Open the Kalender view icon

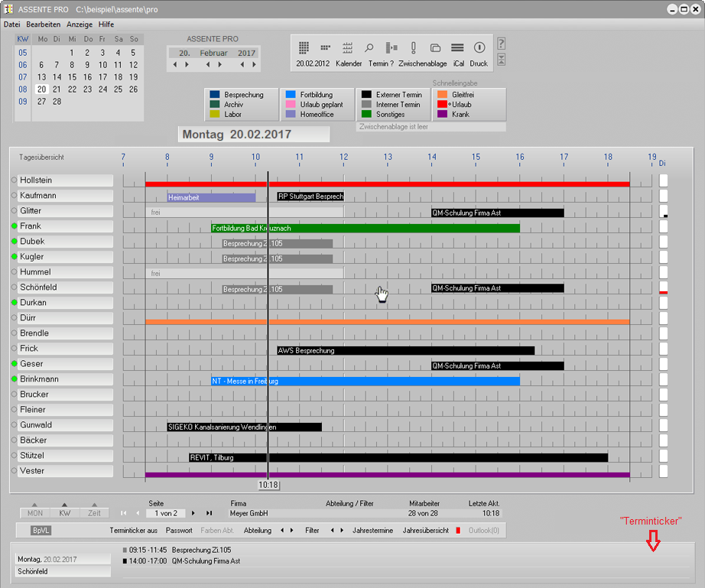(x=348, y=47)
